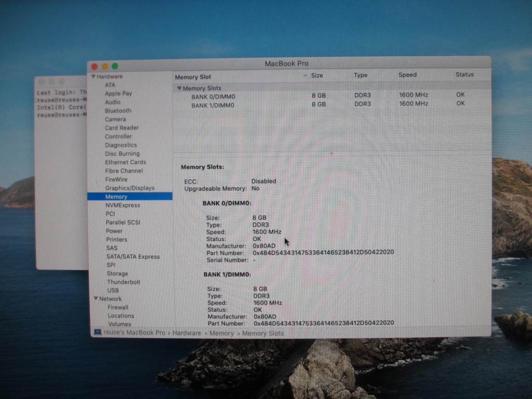Select Bluetooth in the sidebar
The width and height of the screenshot is (532, 399).
(x=118, y=111)
